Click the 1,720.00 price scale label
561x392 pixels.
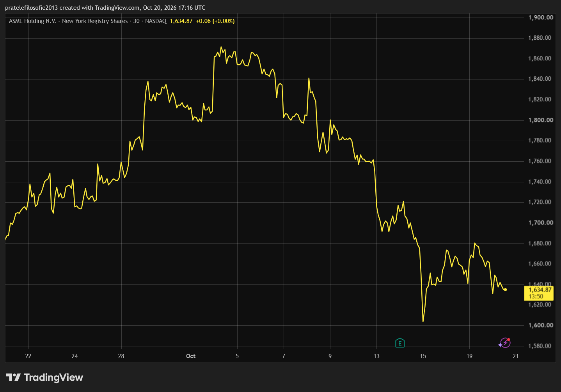(x=540, y=202)
